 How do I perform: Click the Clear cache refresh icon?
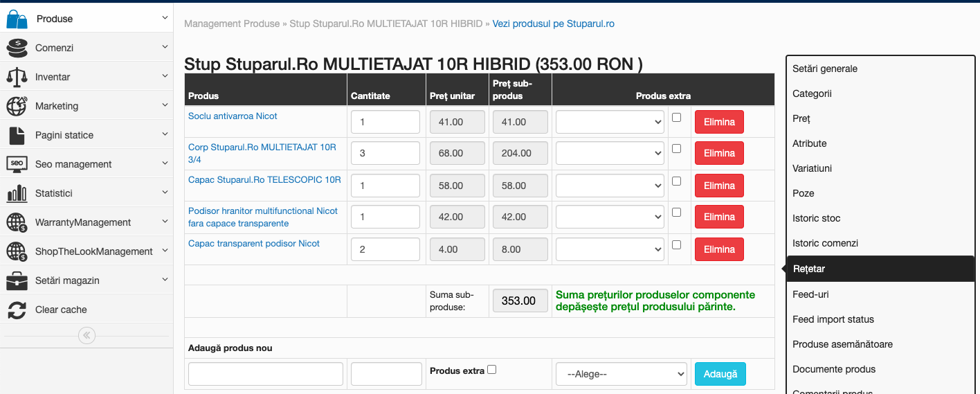[17, 310]
